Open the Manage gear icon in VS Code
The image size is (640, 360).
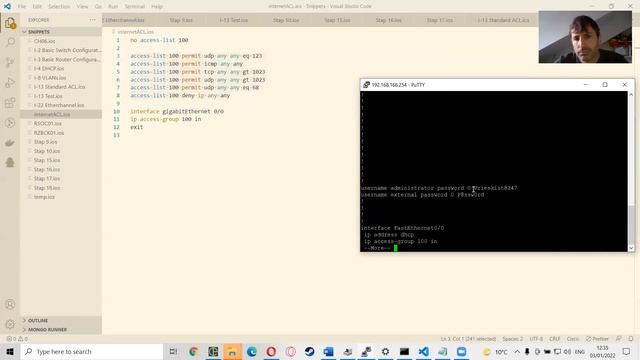coord(10,324)
